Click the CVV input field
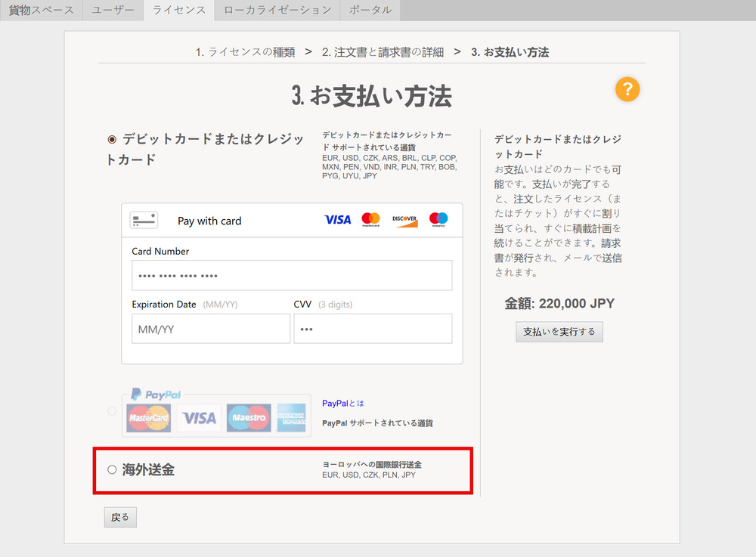The image size is (756, 557). click(373, 330)
